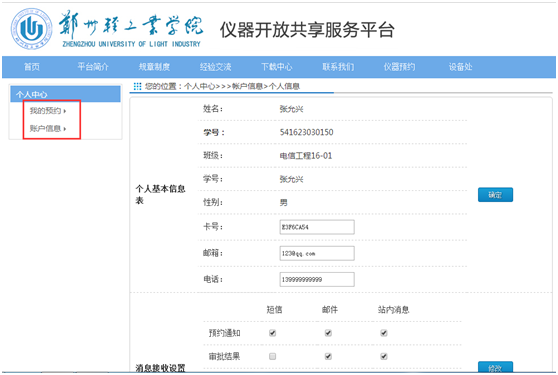Click the gender value 男
This screenshot has width=558, height=375.
click(x=284, y=203)
